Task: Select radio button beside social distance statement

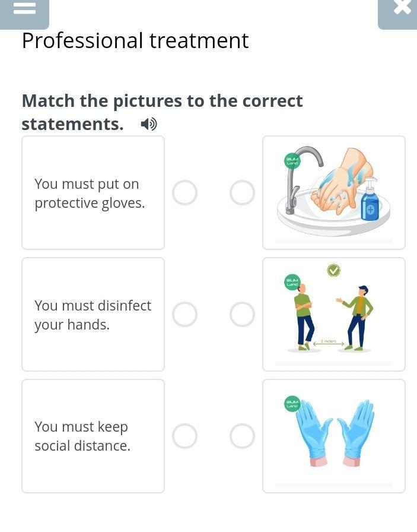Action: [184, 436]
